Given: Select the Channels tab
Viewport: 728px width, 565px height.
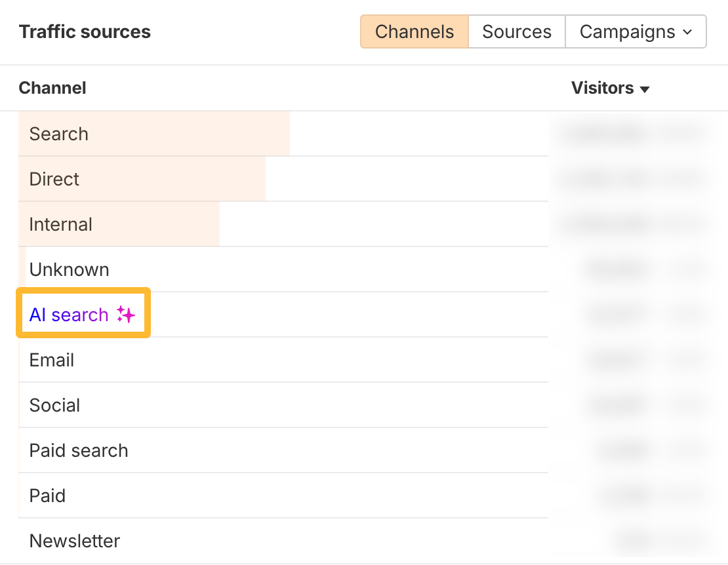Looking at the screenshot, I should [x=414, y=31].
